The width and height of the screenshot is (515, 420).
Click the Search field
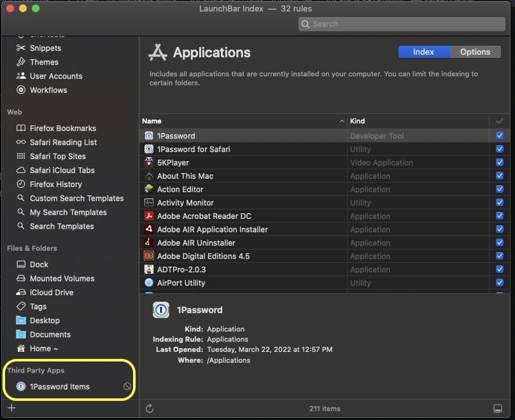coord(401,24)
